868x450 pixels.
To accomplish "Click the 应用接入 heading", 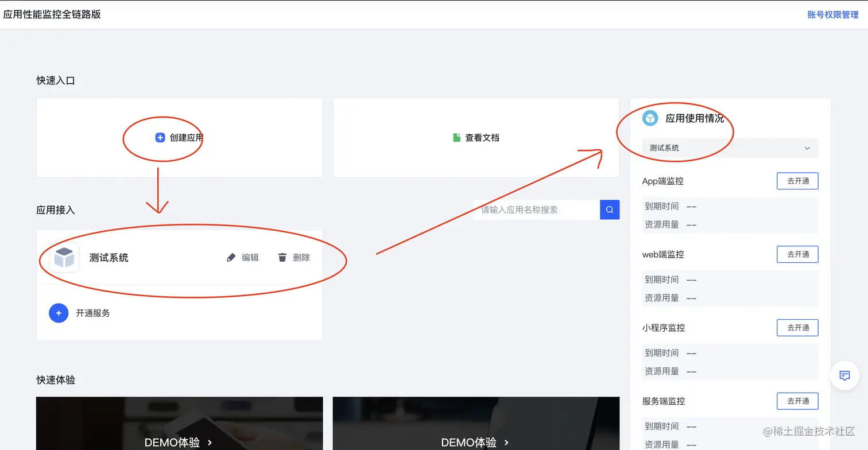I will pyautogui.click(x=56, y=210).
